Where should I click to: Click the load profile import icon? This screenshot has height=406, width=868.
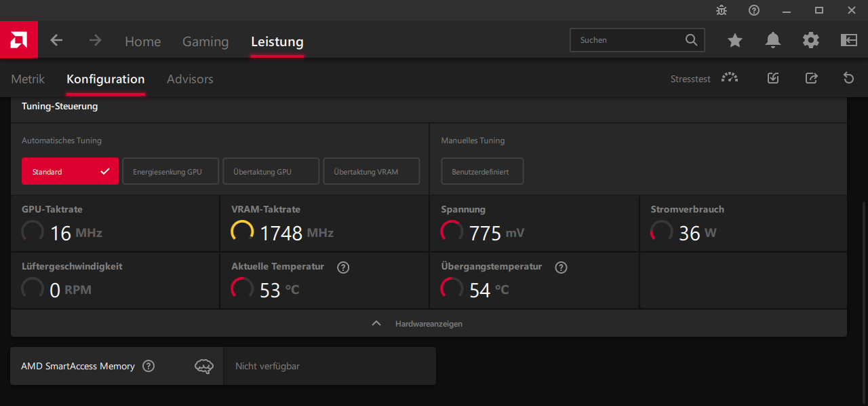pos(773,78)
